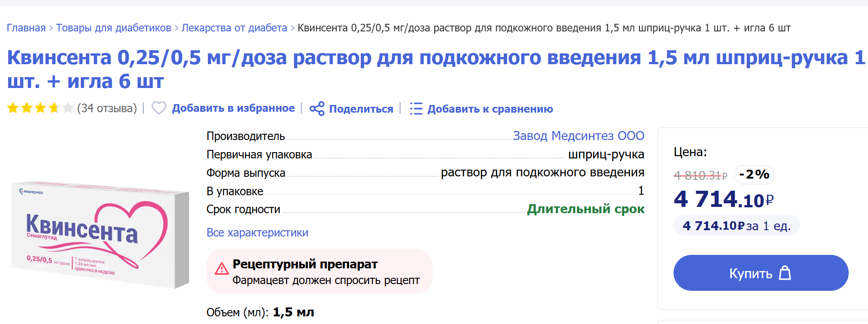Click the Объем (мл): 1,5 мл text
The image size is (868, 324).
point(260,312)
